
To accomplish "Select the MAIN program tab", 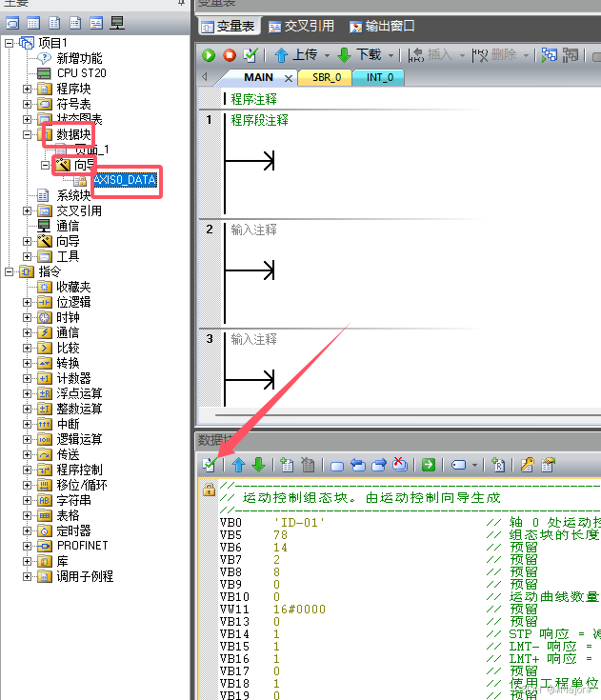I will click(x=258, y=78).
